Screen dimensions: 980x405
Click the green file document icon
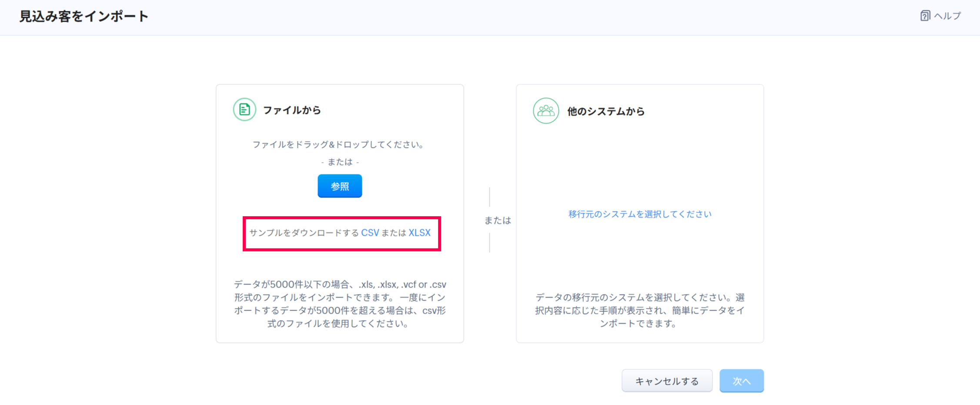(x=244, y=110)
